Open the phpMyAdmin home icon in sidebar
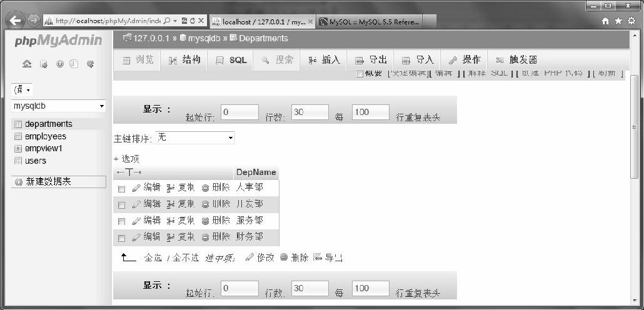Screen dimensions: 644x310 tap(26, 64)
